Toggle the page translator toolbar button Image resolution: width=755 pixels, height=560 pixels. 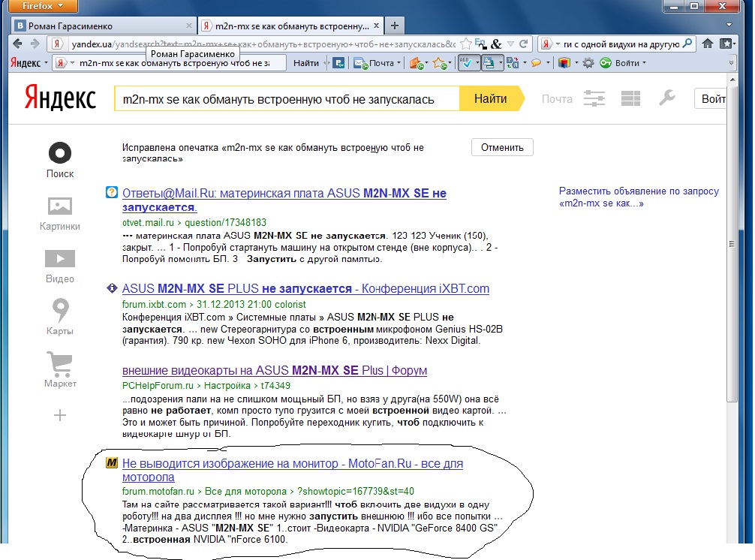click(489, 62)
